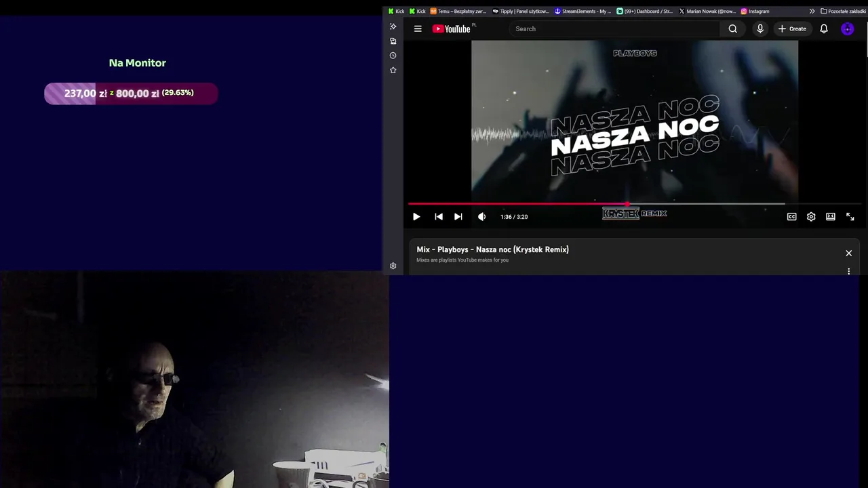
Task: Click 'Mixes are playlists YouTube makes for you'
Action: (x=462, y=260)
